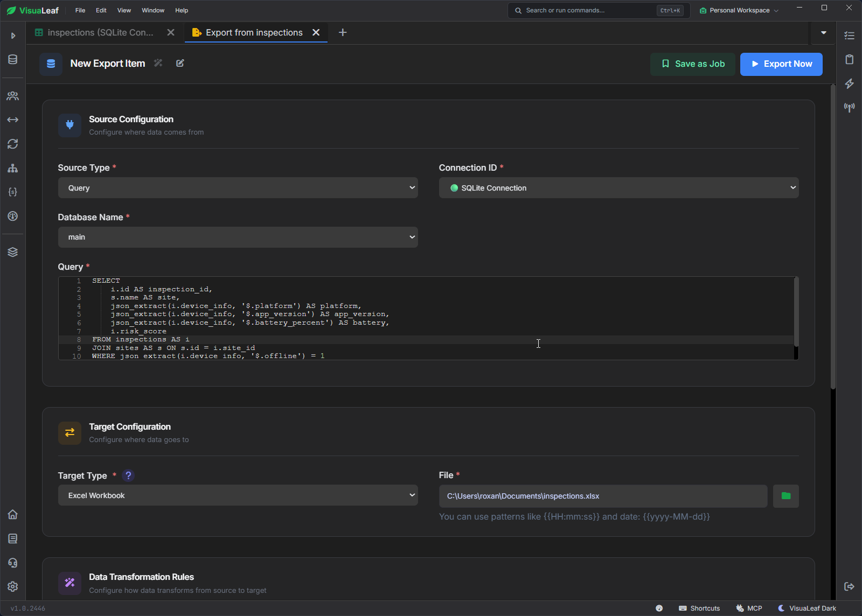This screenshot has height=616, width=862.
Task: Open the document list sidebar icon
Action: 13,538
